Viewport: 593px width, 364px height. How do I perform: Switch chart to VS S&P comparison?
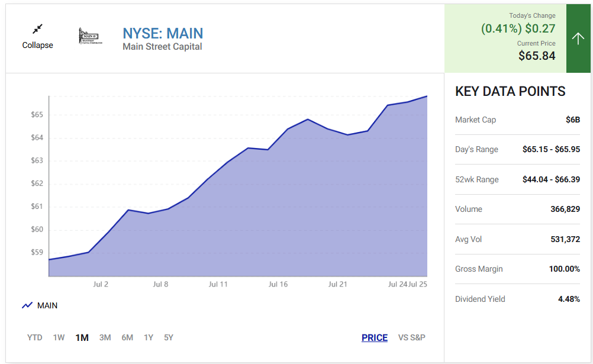tap(411, 337)
